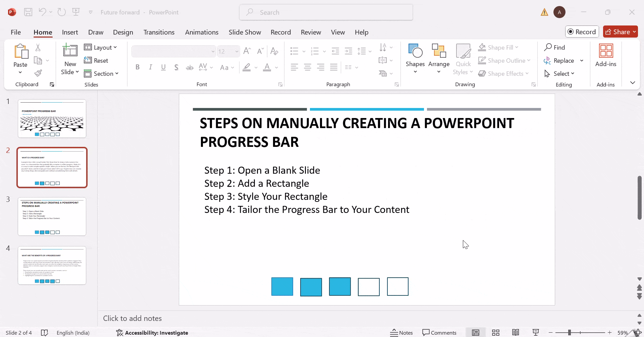Select slide 4 thumbnail in the panel
The image size is (644, 337).
(x=52, y=265)
